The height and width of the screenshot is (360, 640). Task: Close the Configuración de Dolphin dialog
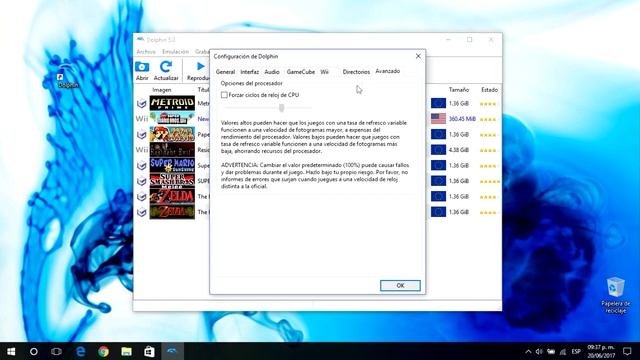(x=418, y=56)
